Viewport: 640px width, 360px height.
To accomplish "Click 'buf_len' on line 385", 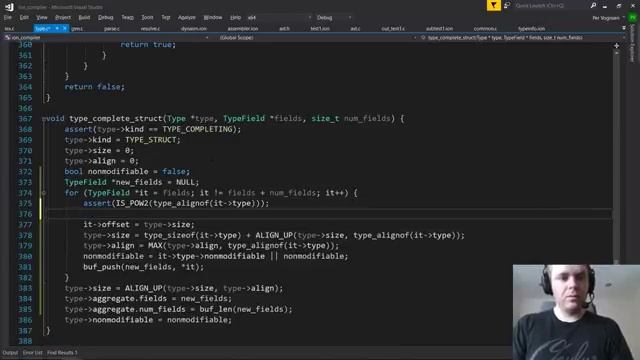I will tap(216, 309).
